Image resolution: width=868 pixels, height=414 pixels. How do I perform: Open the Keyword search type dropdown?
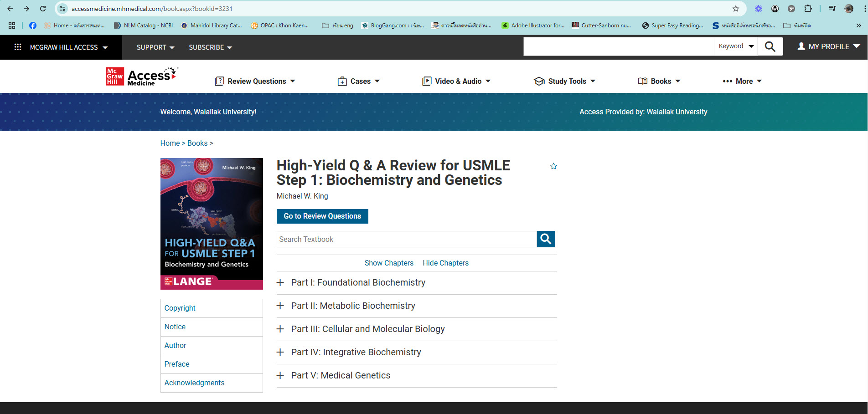click(x=736, y=46)
